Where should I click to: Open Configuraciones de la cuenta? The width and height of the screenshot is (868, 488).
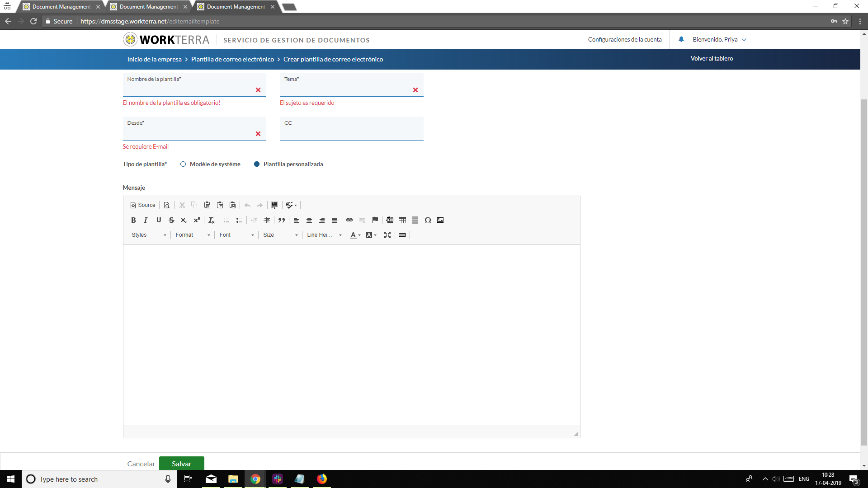click(624, 40)
